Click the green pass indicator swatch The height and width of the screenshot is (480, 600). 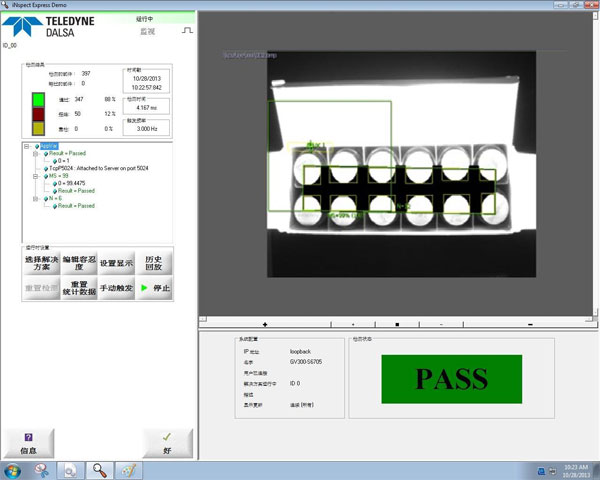click(x=38, y=99)
